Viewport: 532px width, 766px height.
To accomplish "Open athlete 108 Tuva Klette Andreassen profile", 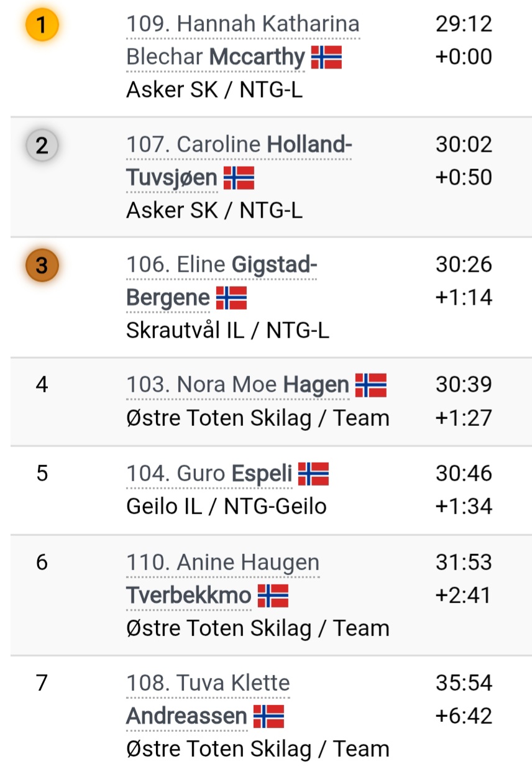I will [x=208, y=700].
